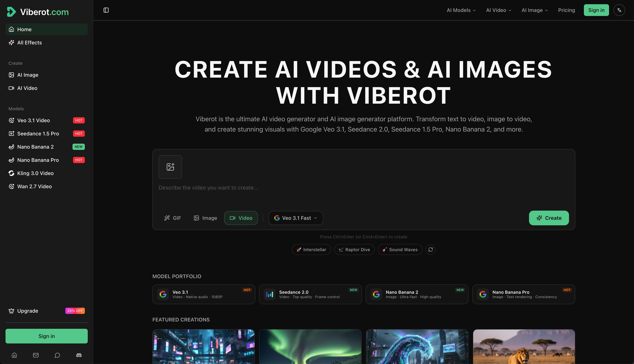Click the NEW badge beside Nano Banana 2 in sidebar
The width and height of the screenshot is (634, 364).
pyautogui.click(x=79, y=147)
